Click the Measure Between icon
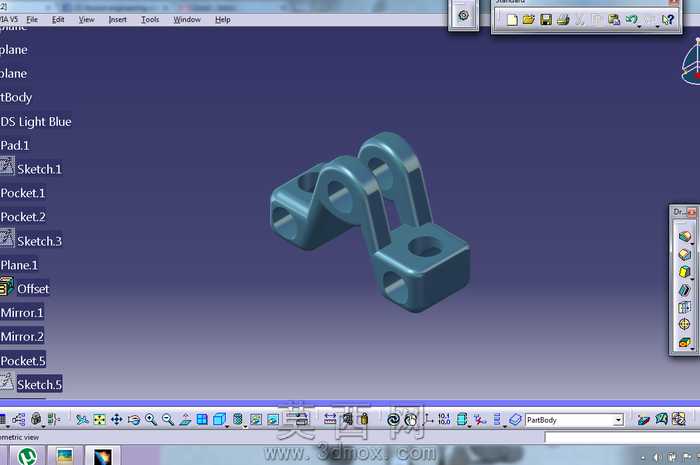This screenshot has width=700, height=465. tap(330, 419)
